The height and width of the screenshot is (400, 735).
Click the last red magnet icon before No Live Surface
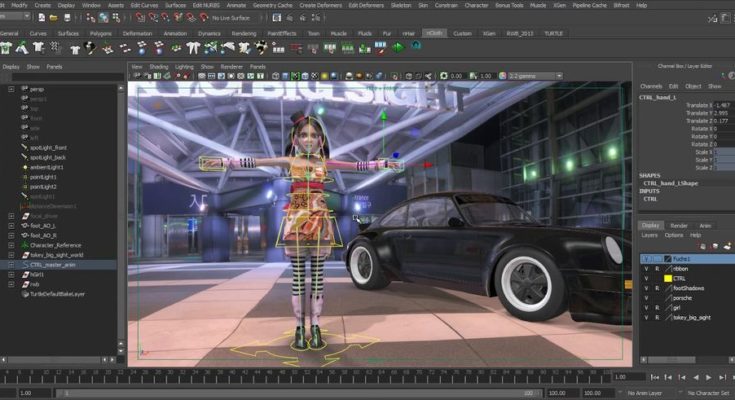tap(203, 18)
